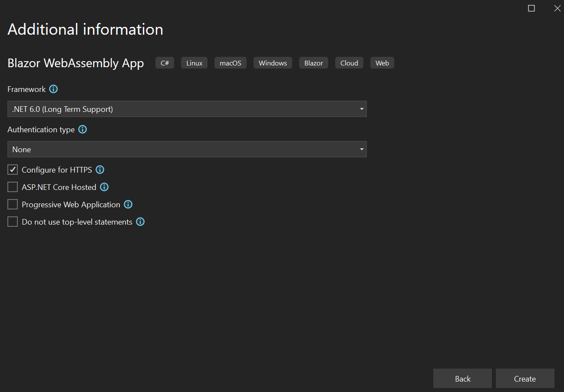
Task: Click the Additional information heading
Action: 85,29
